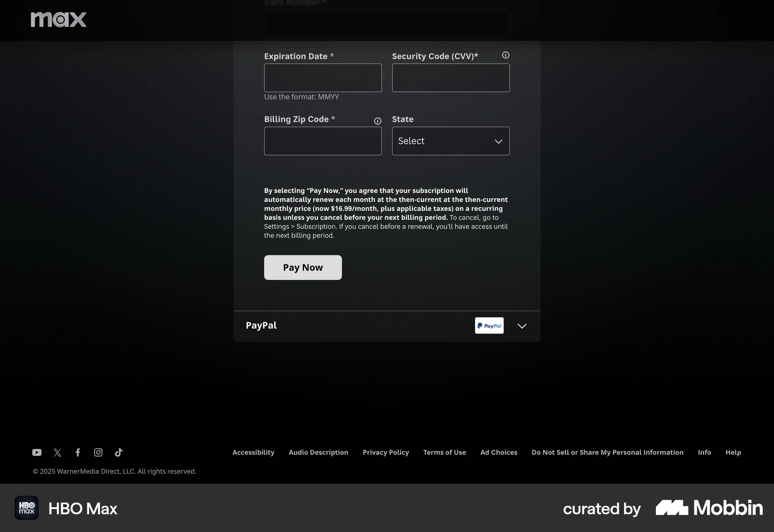Expand the PayPal payment section
774x532 pixels.
[522, 326]
